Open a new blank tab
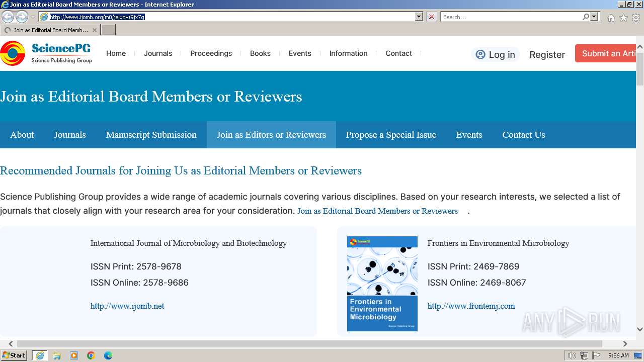This screenshot has height=362, width=644. coord(108,30)
